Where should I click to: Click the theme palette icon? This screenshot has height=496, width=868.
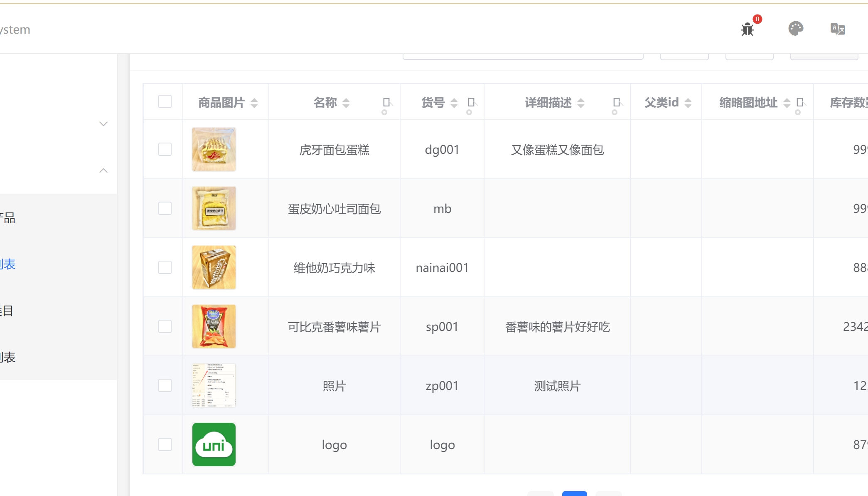[796, 29]
